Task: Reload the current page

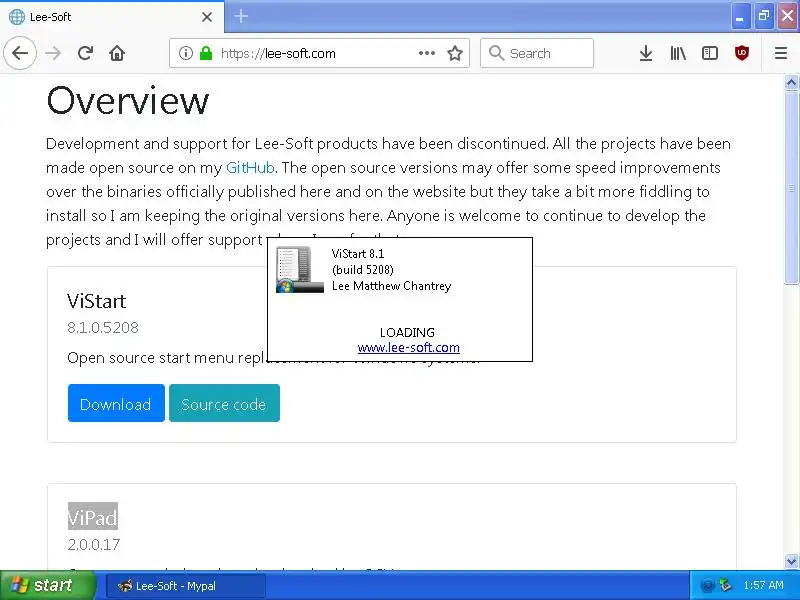Action: pos(85,53)
